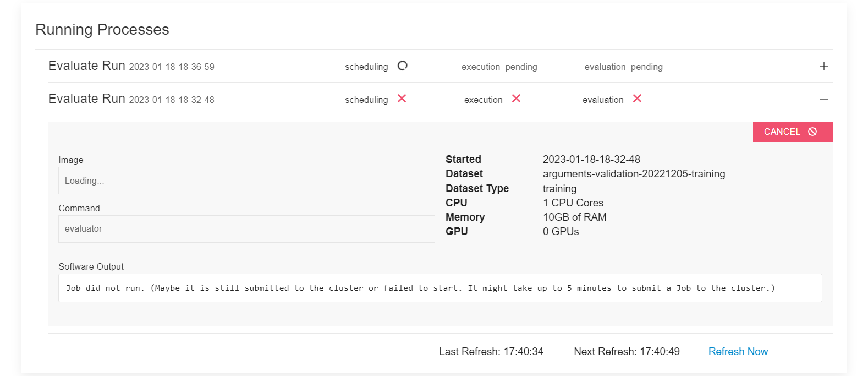Viewport: 868px width, 376px height.
Task: Click the Next Refresh time text
Action: [x=627, y=351]
